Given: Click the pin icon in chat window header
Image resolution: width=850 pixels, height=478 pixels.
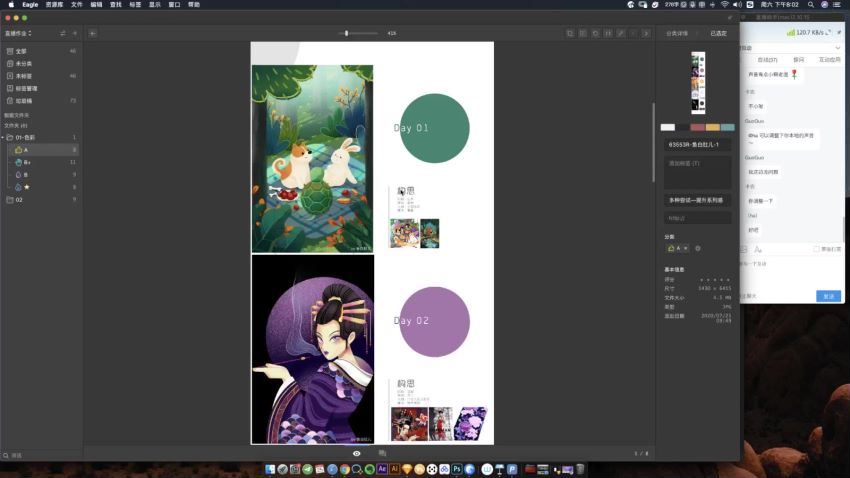Looking at the screenshot, I should (839, 33).
